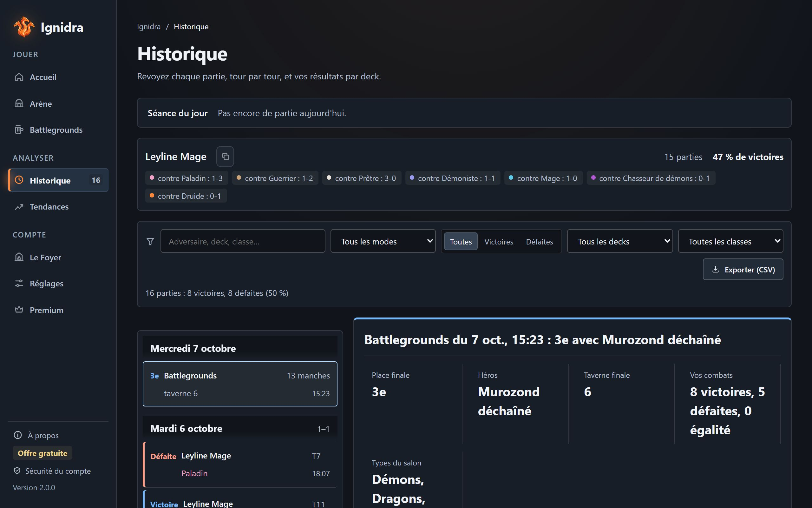The width and height of the screenshot is (812, 508).
Task: Focus the Adversaire, deck, classe search field
Action: click(243, 241)
